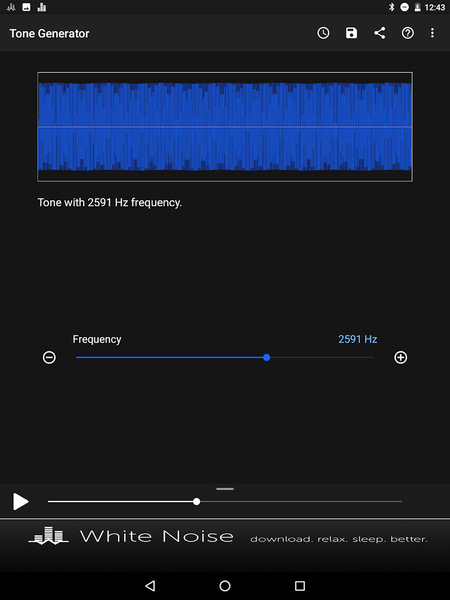Open the White Noise ad banner

[x=225, y=545]
